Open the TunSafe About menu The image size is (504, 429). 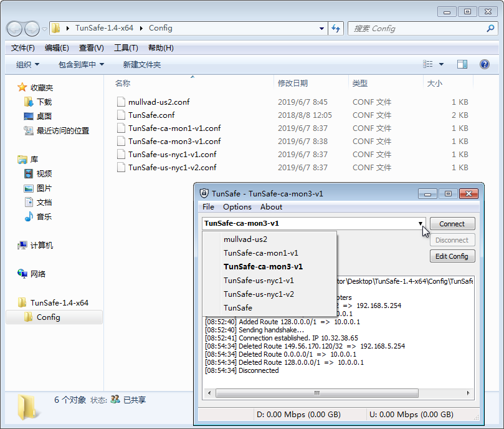[x=271, y=207]
